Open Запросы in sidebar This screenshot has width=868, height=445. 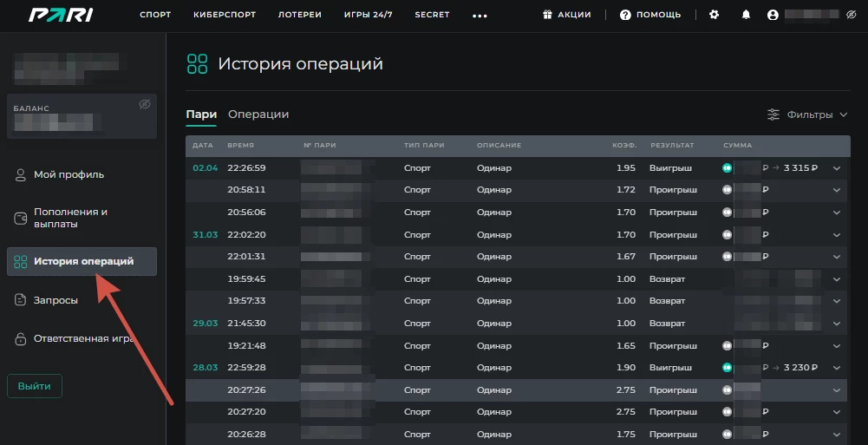(55, 300)
